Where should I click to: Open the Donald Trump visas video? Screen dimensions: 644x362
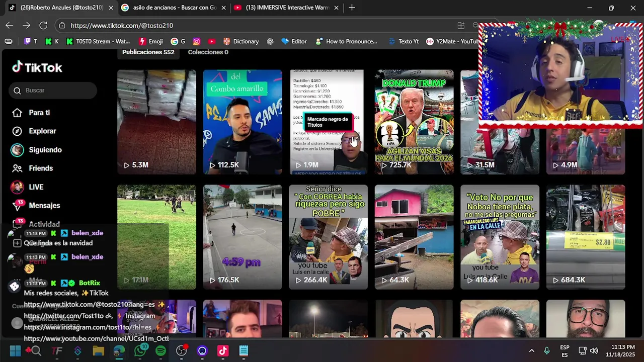[x=414, y=122]
